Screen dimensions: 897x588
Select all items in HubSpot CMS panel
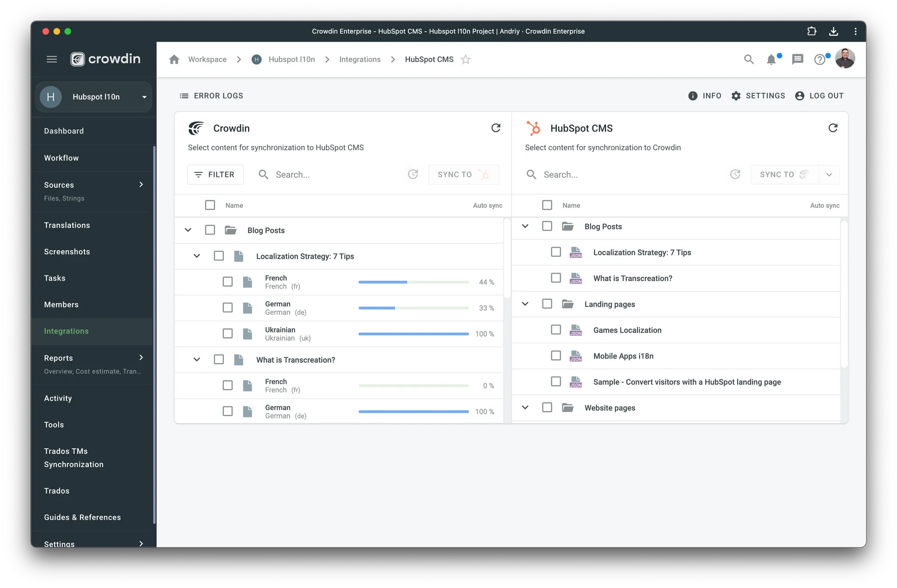[x=547, y=205]
